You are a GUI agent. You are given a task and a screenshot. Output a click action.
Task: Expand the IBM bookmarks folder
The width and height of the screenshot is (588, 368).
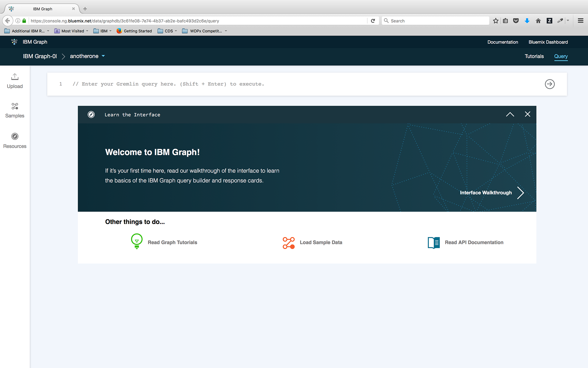pos(102,31)
